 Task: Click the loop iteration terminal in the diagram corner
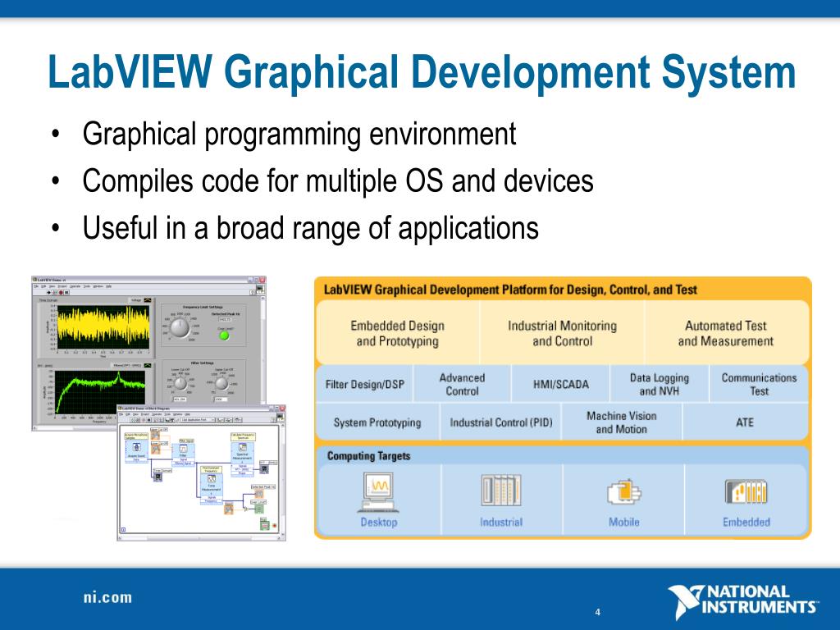pos(123,530)
